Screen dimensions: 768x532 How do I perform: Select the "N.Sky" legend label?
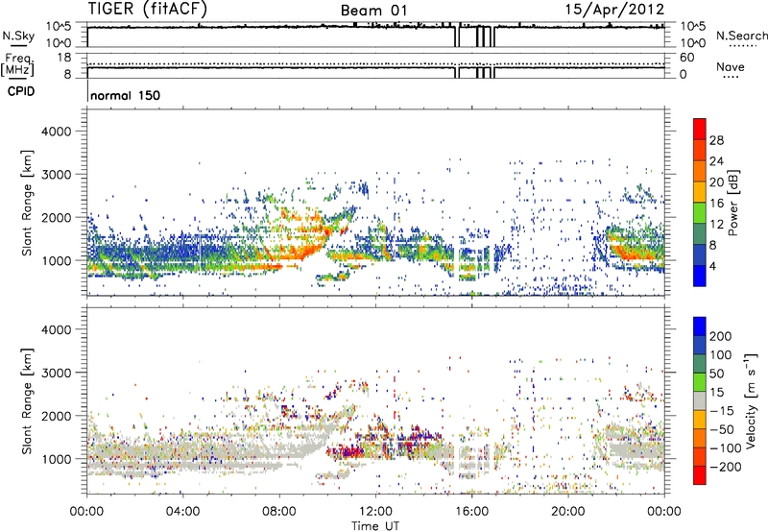click(18, 36)
